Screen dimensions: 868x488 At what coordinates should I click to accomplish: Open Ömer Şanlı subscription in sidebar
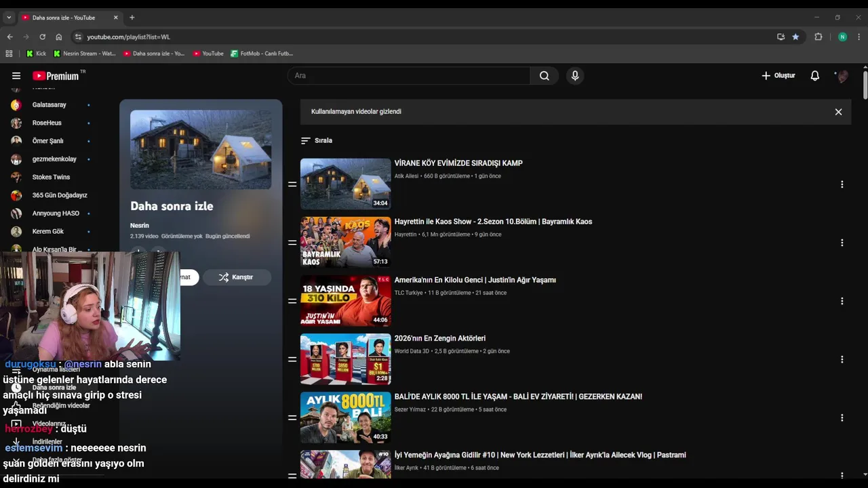pos(51,141)
